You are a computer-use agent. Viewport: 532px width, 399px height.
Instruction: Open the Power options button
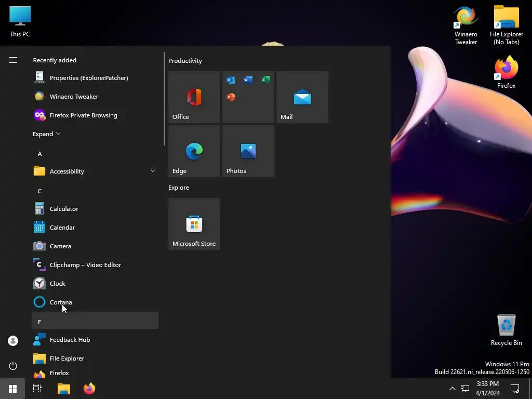click(13, 366)
